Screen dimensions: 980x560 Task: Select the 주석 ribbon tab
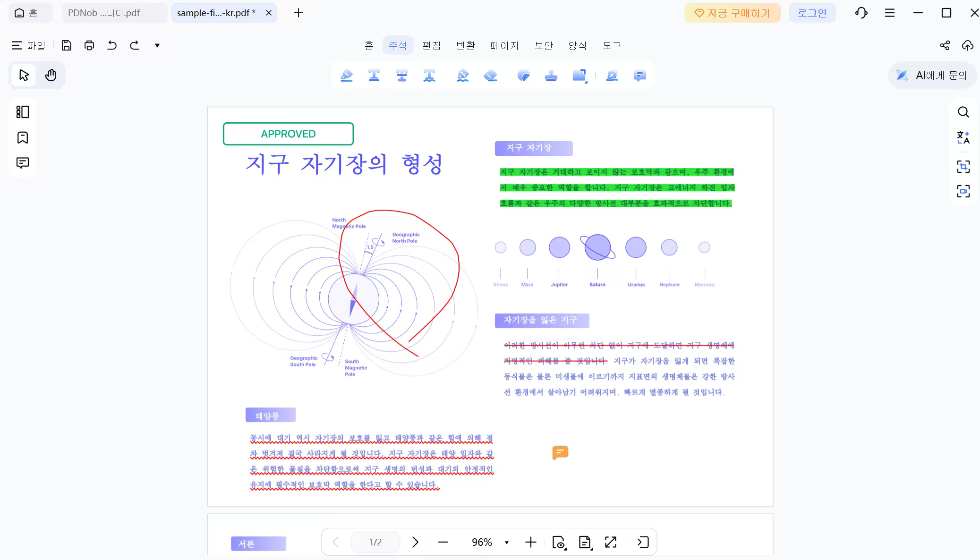pyautogui.click(x=398, y=45)
